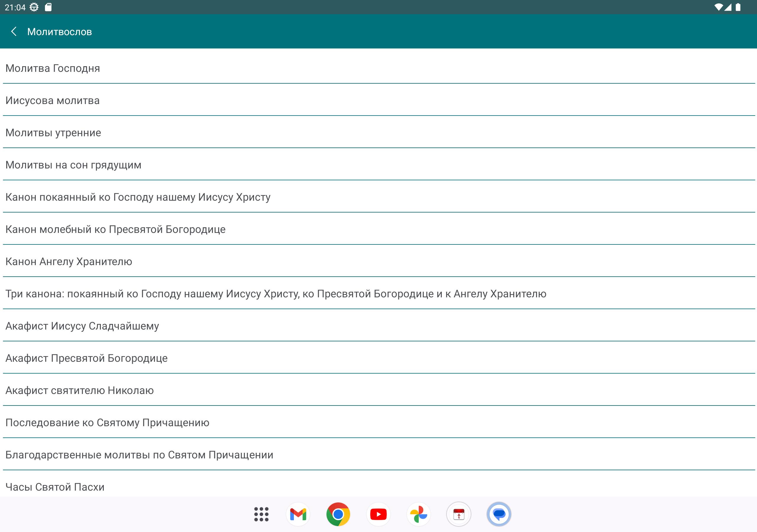The image size is (757, 532).
Task: Launch the Google Photos pinwheel icon
Action: [x=418, y=514]
